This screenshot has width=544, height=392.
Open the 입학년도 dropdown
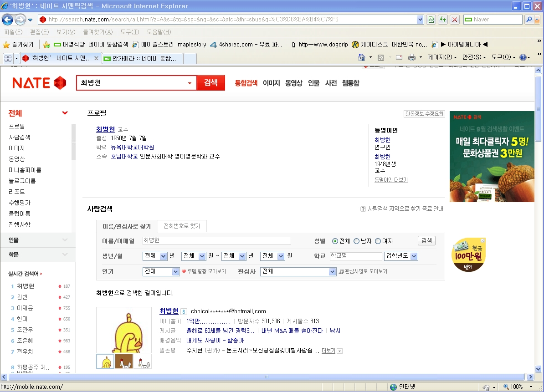point(414,256)
